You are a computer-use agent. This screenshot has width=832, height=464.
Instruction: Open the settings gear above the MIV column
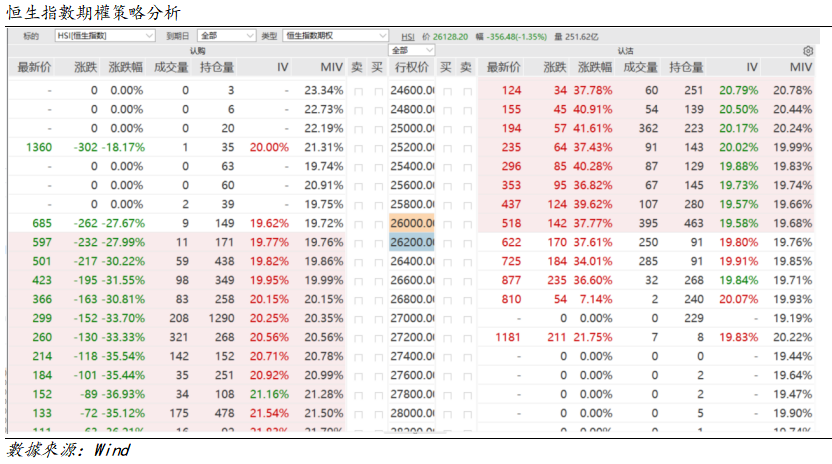808,50
